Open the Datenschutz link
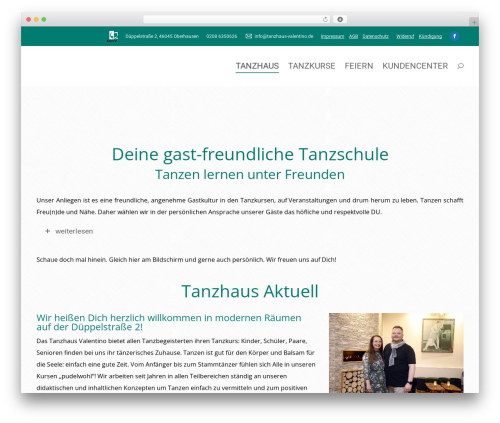The image size is (500, 423). tap(376, 36)
